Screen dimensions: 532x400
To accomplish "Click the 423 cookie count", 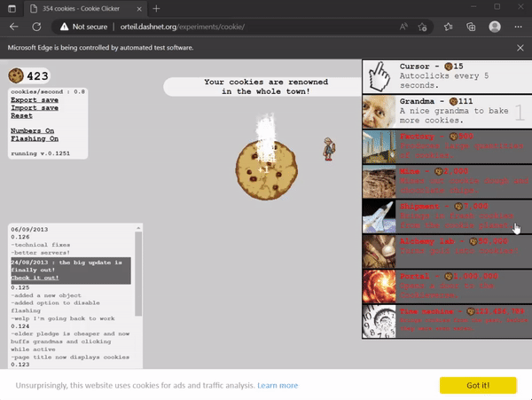I will click(x=37, y=76).
